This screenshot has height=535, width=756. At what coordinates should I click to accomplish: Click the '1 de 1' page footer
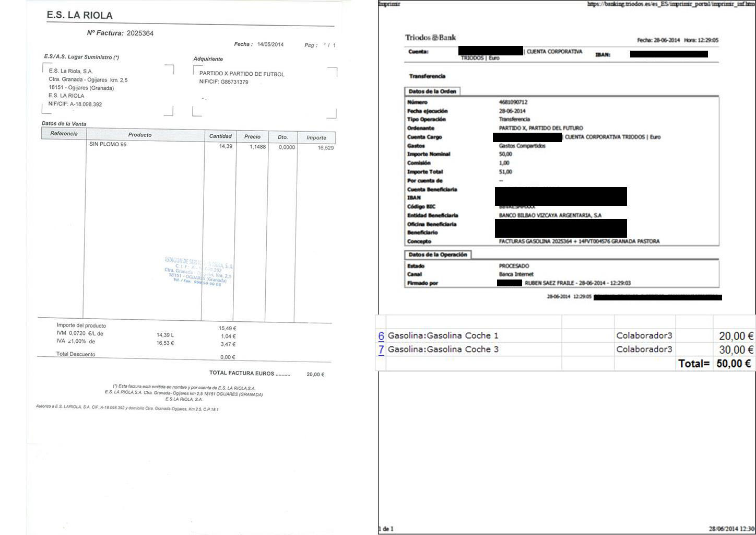[x=386, y=529]
